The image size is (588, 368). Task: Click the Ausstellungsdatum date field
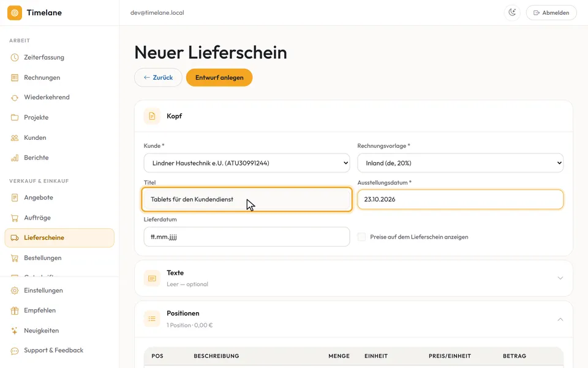pyautogui.click(x=460, y=199)
